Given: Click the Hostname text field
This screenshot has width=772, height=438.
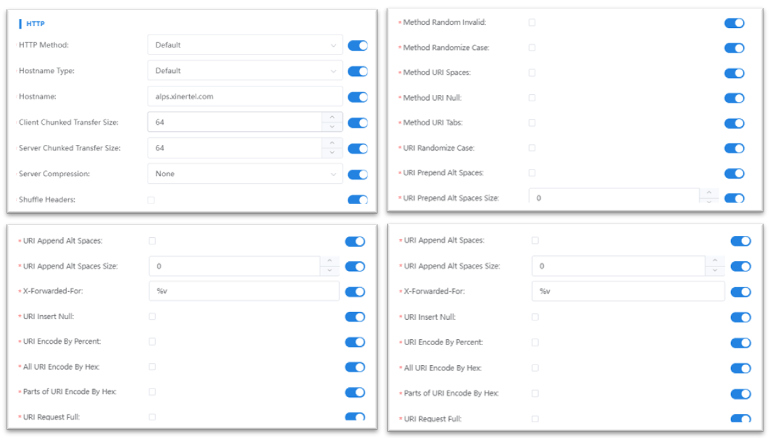Looking at the screenshot, I should point(244,97).
